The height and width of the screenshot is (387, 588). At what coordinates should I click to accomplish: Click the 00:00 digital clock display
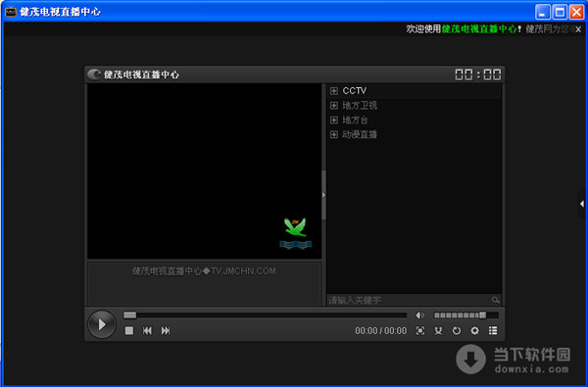tap(478, 74)
